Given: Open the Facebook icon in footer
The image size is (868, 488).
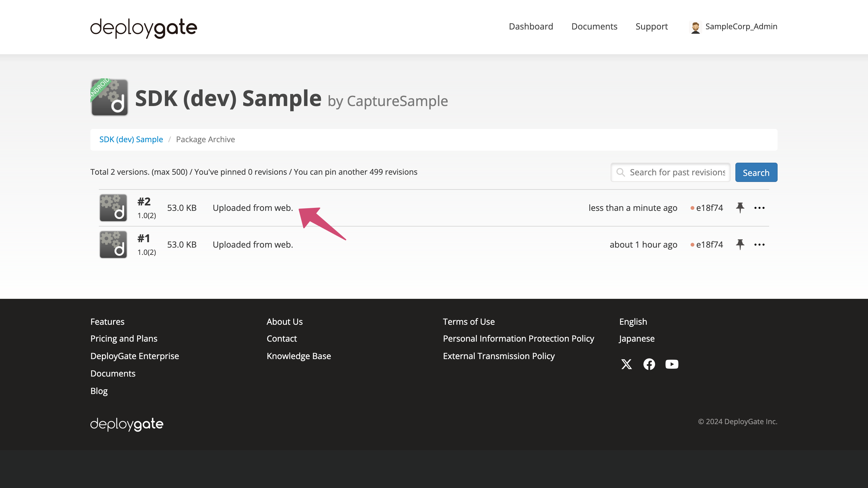Looking at the screenshot, I should point(649,364).
